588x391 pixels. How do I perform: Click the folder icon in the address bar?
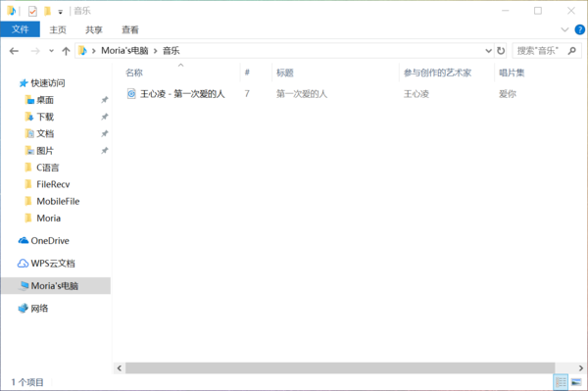click(x=83, y=51)
